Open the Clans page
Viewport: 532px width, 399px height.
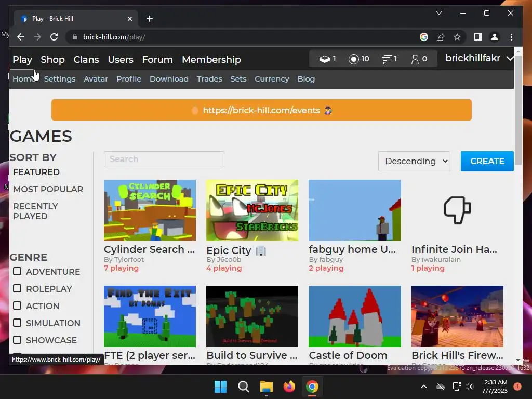click(86, 60)
